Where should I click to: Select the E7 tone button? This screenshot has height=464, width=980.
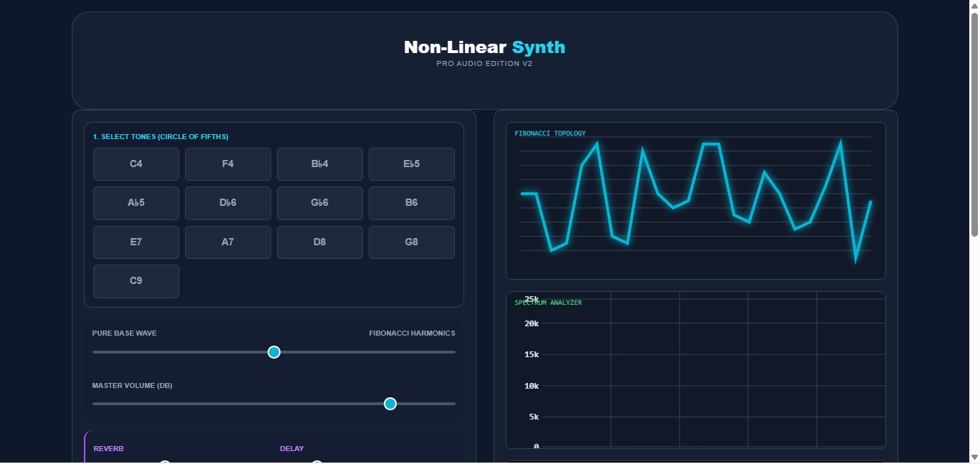136,242
